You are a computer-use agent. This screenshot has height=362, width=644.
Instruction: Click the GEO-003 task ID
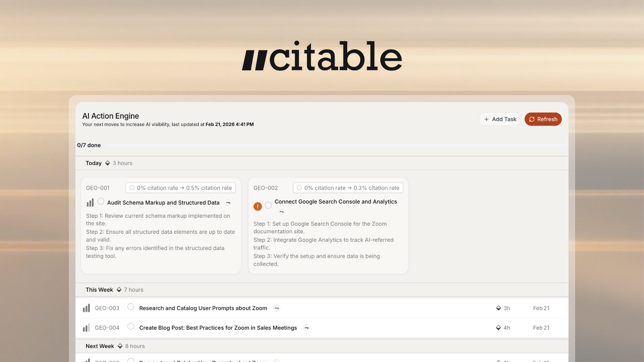tap(107, 308)
